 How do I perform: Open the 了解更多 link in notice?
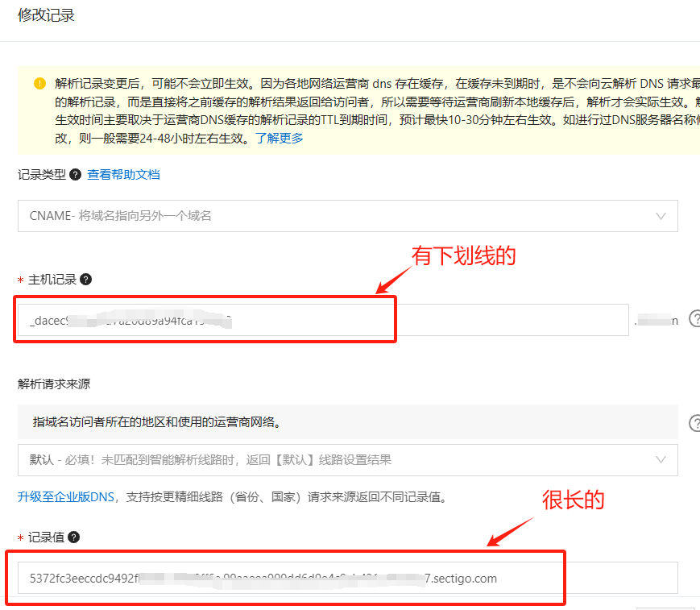(280, 138)
